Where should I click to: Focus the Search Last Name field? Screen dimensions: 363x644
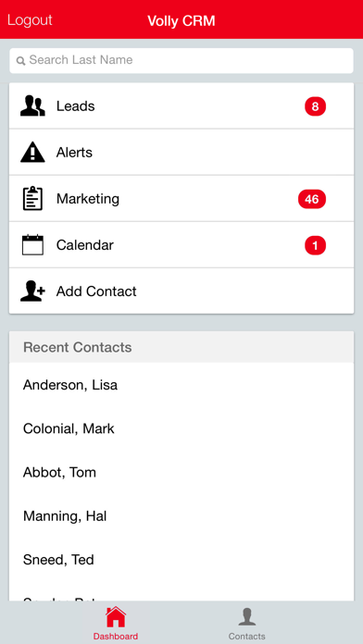(x=181, y=61)
